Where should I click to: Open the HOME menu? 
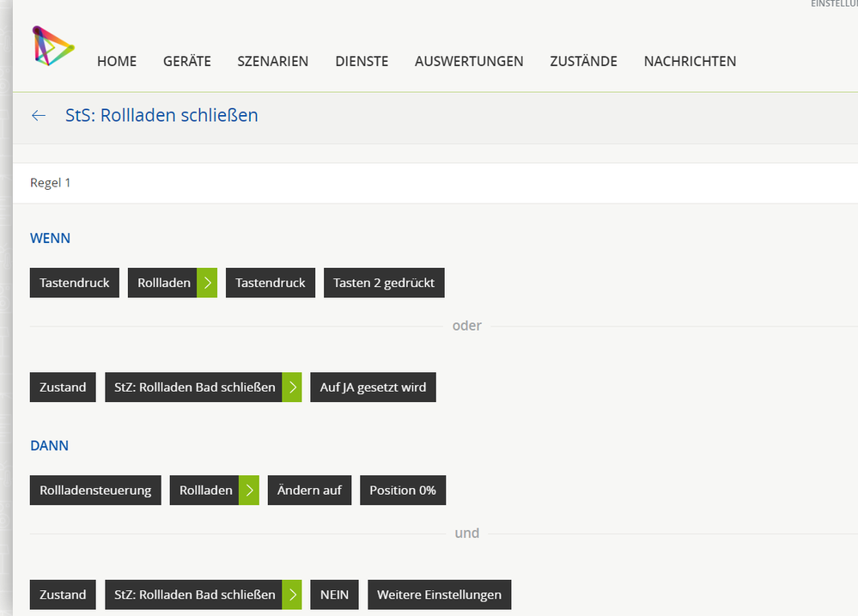[117, 61]
